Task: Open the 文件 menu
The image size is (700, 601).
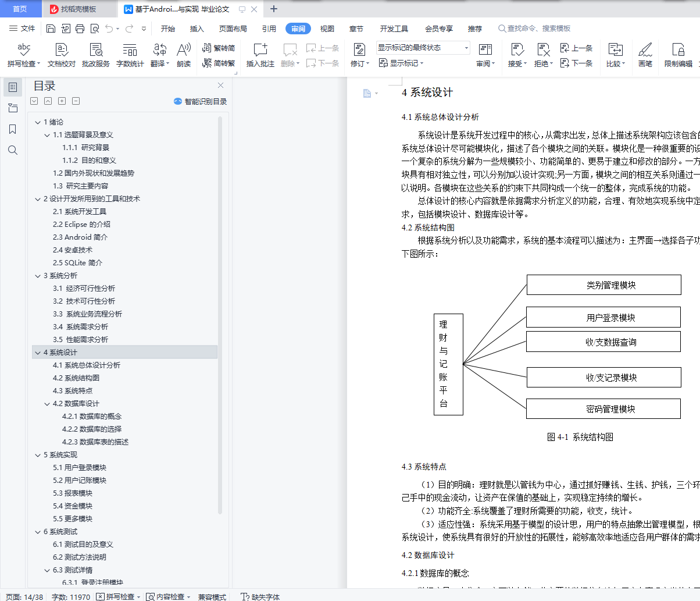Action: pyautogui.click(x=22, y=29)
